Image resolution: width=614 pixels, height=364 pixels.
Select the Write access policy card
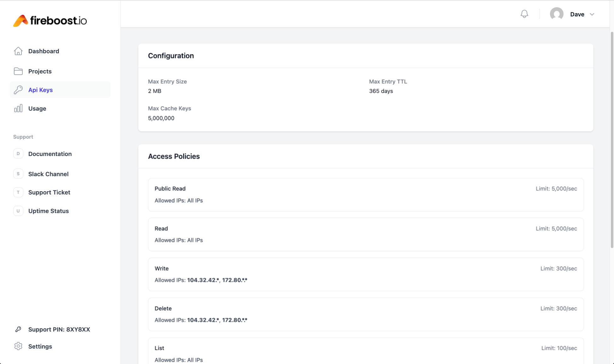(365, 274)
